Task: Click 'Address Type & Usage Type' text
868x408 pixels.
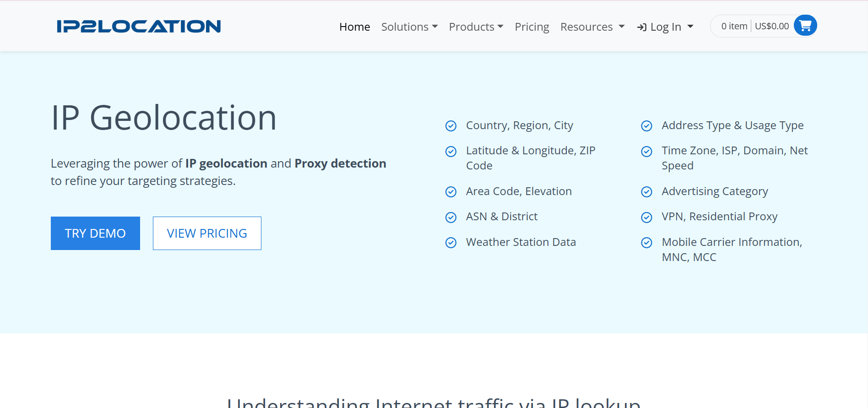Action: click(x=732, y=125)
